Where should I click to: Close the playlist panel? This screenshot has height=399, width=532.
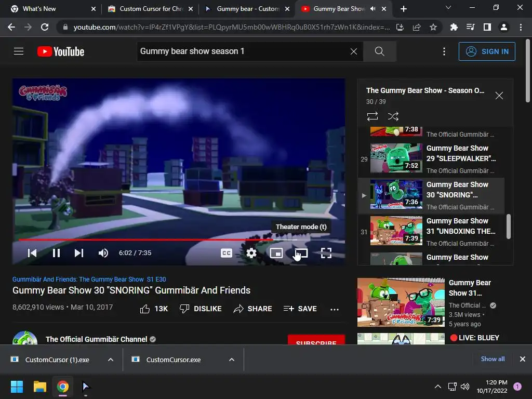(499, 96)
